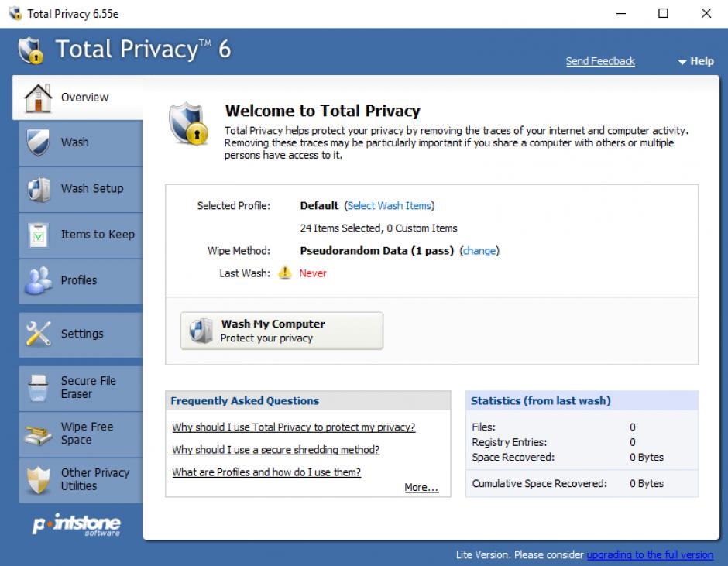Click the Items to Keep checklist icon
The image size is (728, 566).
coord(38,235)
